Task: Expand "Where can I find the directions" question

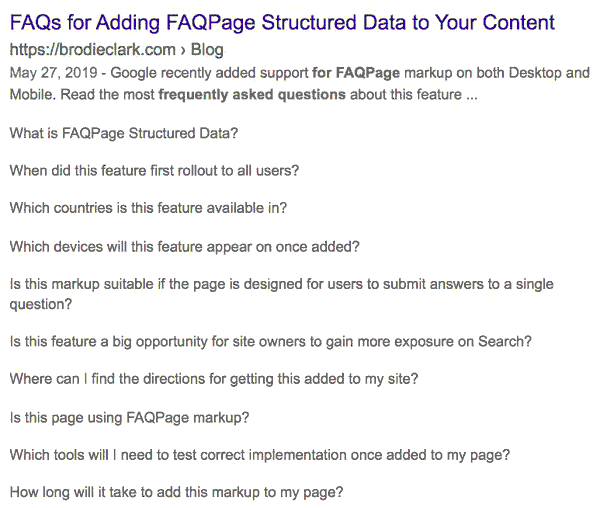Action: coord(213,379)
